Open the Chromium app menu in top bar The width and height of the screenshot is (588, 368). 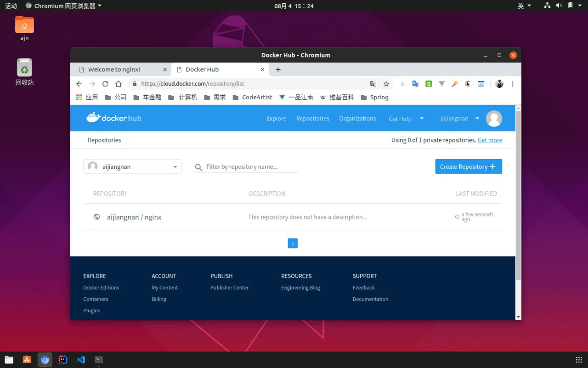coord(63,6)
